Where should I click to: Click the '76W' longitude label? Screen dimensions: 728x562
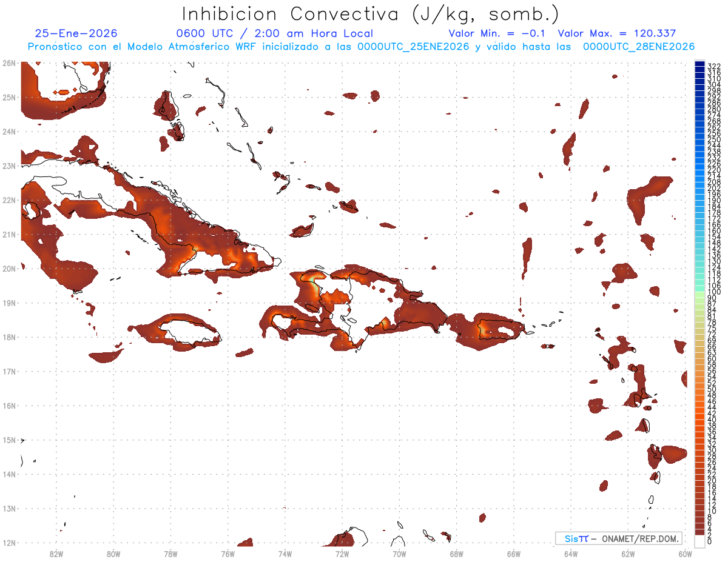tap(227, 554)
